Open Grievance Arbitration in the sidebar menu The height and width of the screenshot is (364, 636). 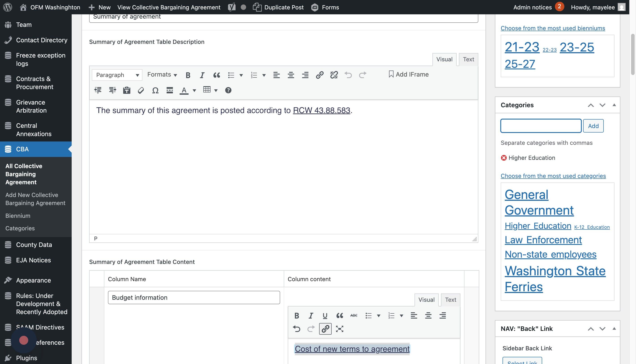[x=30, y=106]
